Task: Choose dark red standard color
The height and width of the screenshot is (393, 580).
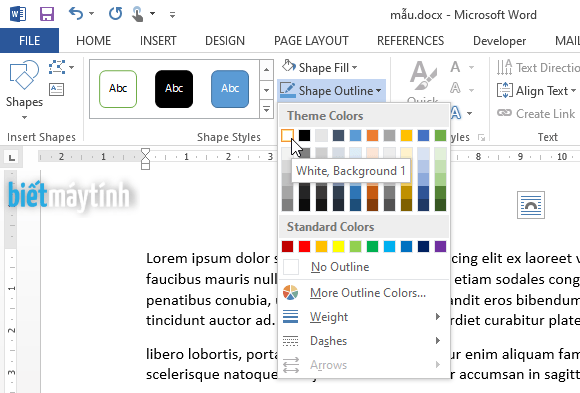Action: pyautogui.click(x=287, y=246)
